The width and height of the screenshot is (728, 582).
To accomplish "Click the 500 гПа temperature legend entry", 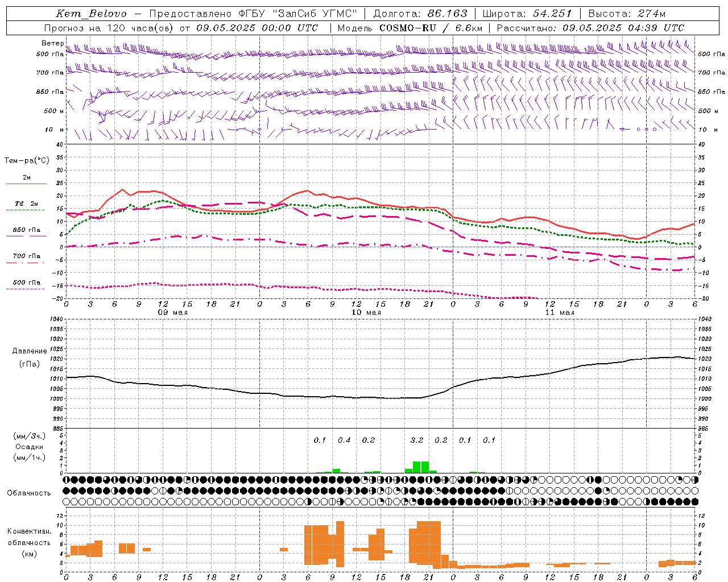I will pos(27,282).
